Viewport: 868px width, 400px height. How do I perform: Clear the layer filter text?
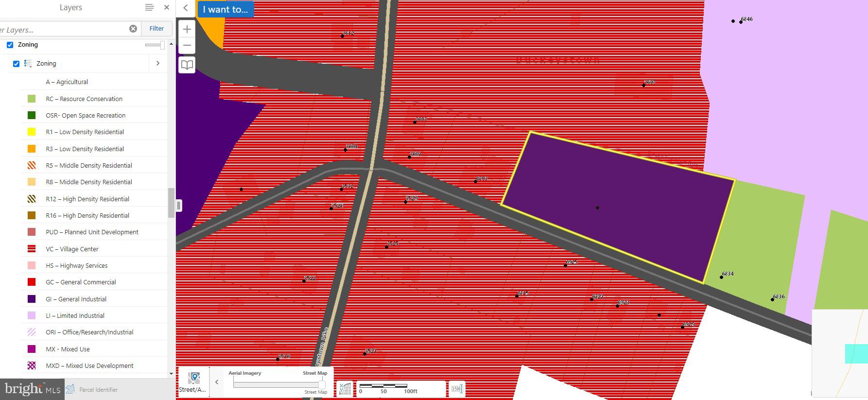coord(133,29)
